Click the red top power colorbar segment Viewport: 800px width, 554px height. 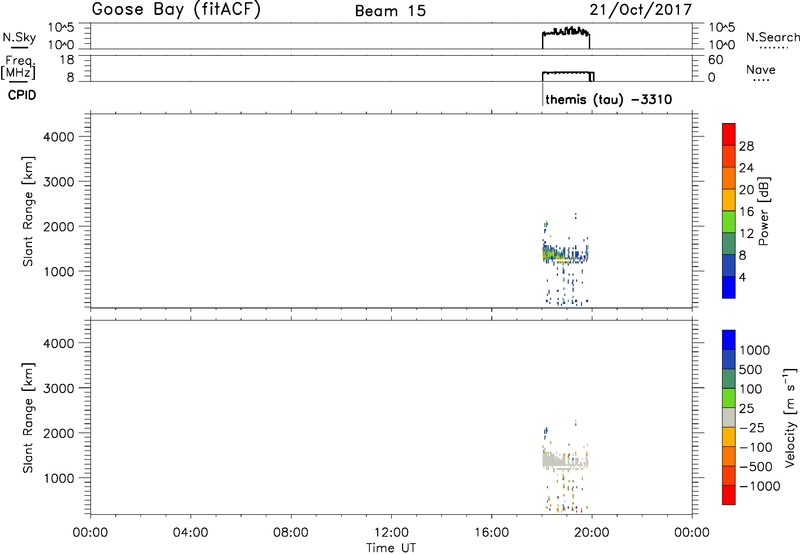click(x=729, y=134)
